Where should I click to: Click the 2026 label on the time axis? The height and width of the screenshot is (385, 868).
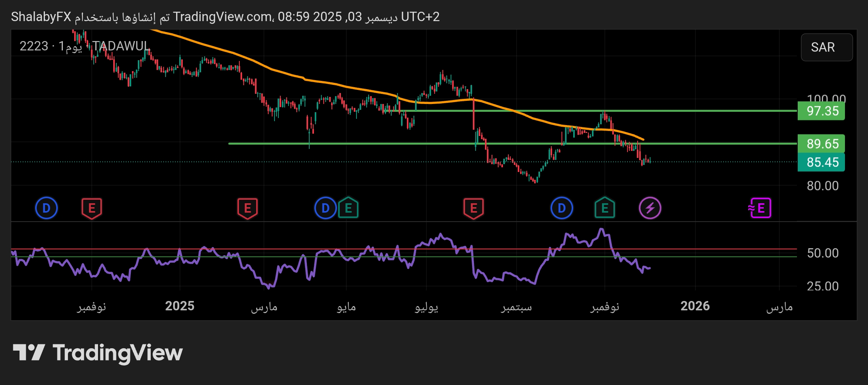pos(695,306)
